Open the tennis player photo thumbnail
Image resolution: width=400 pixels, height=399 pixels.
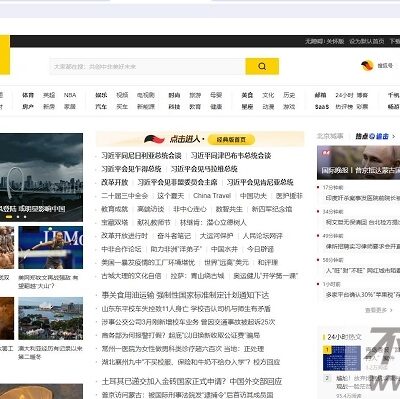(51, 248)
